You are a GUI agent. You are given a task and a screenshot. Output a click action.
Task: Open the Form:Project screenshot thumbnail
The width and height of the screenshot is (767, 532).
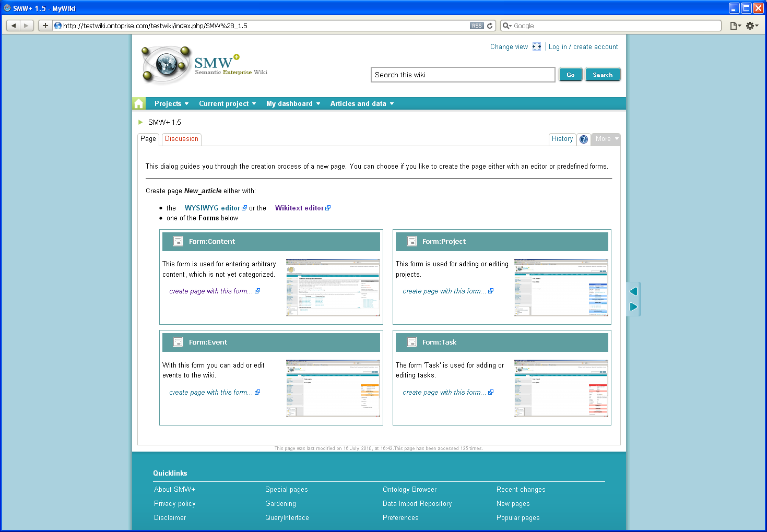(561, 287)
